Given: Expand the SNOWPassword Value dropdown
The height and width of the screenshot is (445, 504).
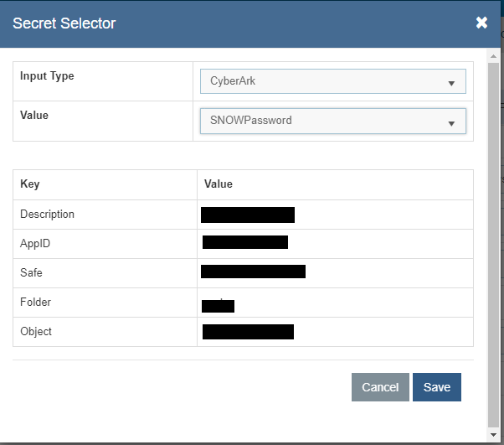Looking at the screenshot, I should tap(332, 121).
